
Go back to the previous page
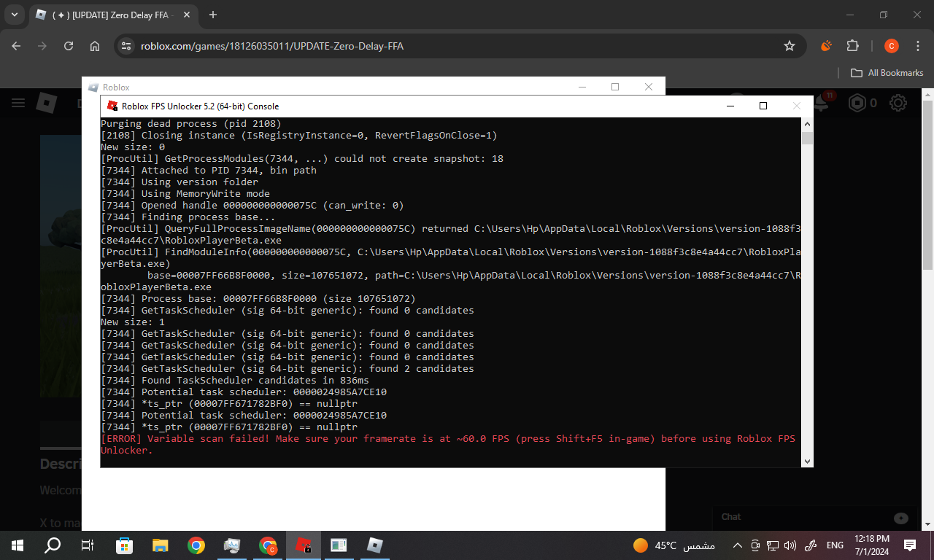17,46
